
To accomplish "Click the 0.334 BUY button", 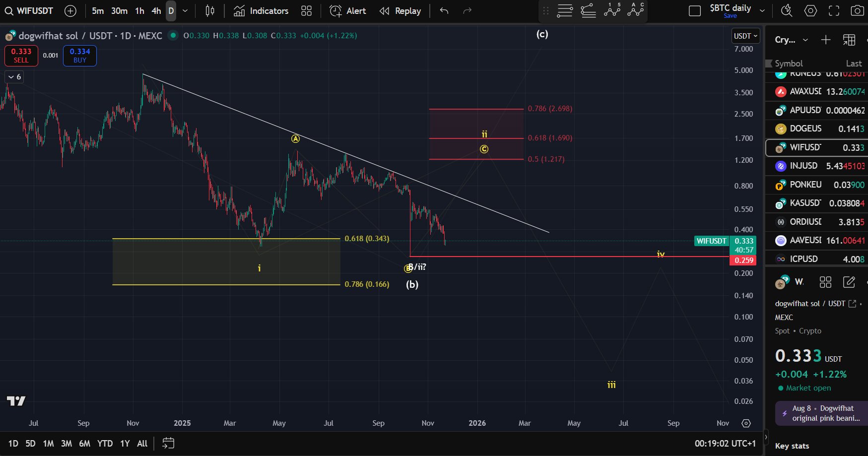I will tap(80, 56).
